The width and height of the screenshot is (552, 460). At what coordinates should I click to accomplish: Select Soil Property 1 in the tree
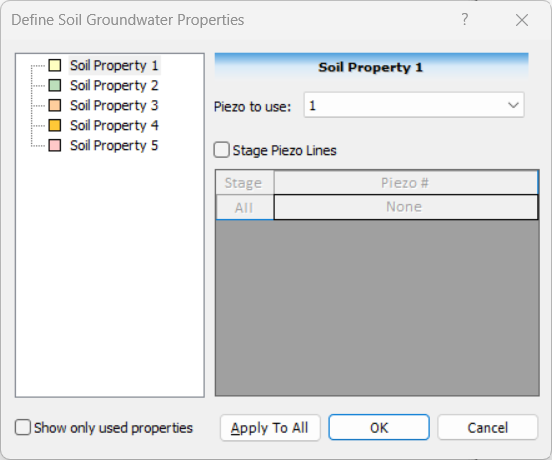point(114,65)
